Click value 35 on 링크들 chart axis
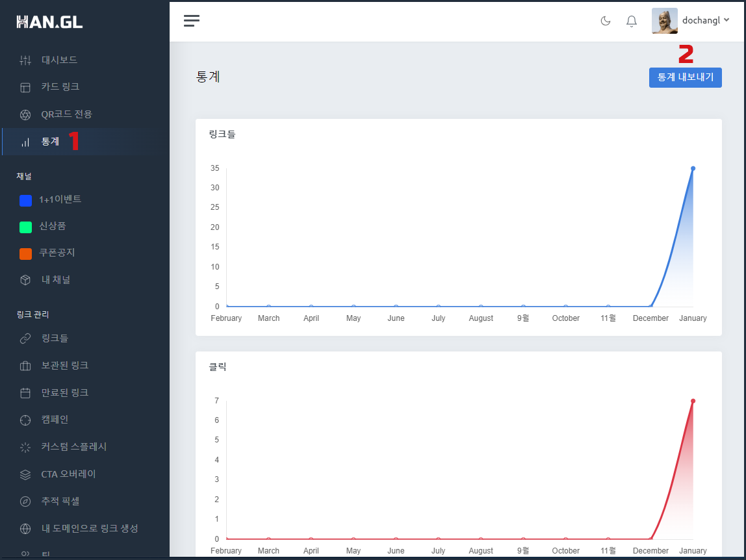The height and width of the screenshot is (560, 746). click(215, 168)
